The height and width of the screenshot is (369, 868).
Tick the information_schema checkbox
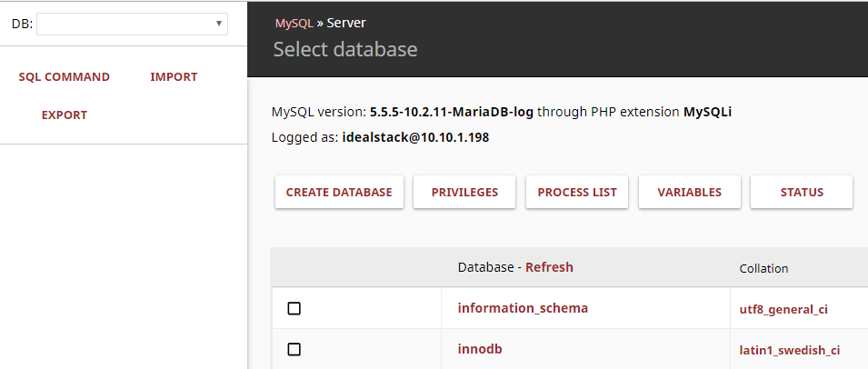pos(294,309)
